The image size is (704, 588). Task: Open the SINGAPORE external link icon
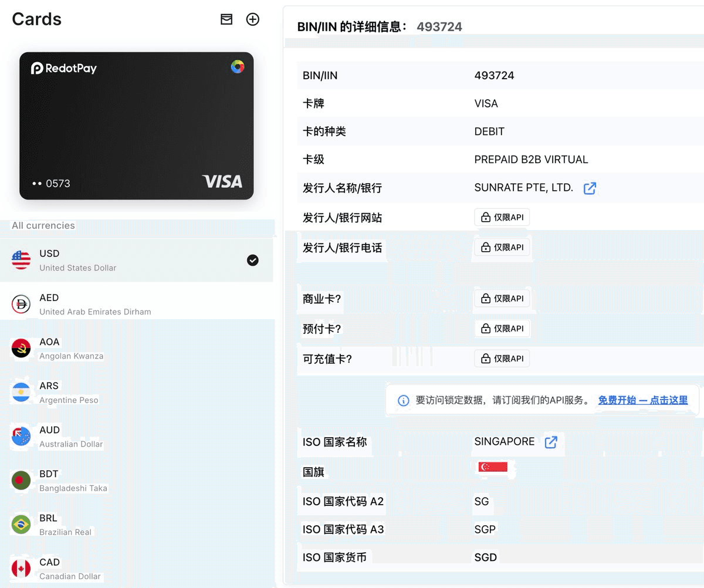click(x=551, y=442)
